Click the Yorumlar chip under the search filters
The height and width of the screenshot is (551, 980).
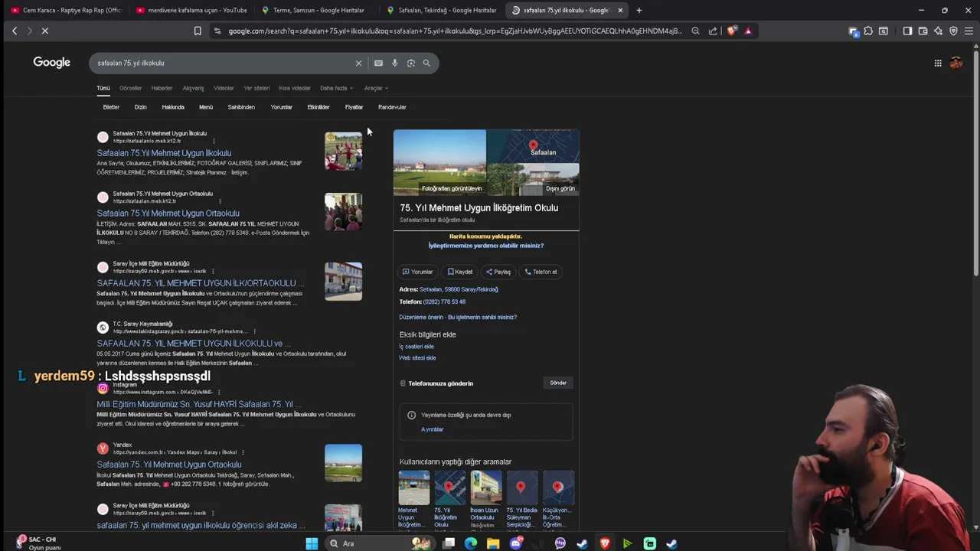point(281,107)
